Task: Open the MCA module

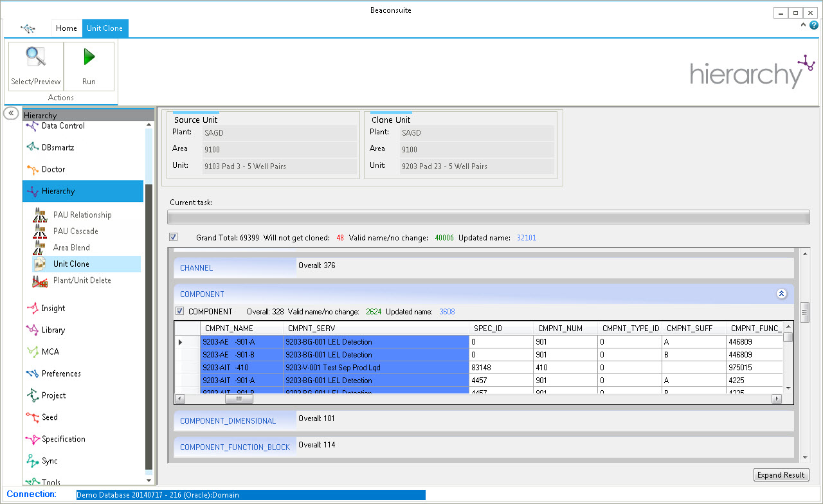Action: point(50,352)
